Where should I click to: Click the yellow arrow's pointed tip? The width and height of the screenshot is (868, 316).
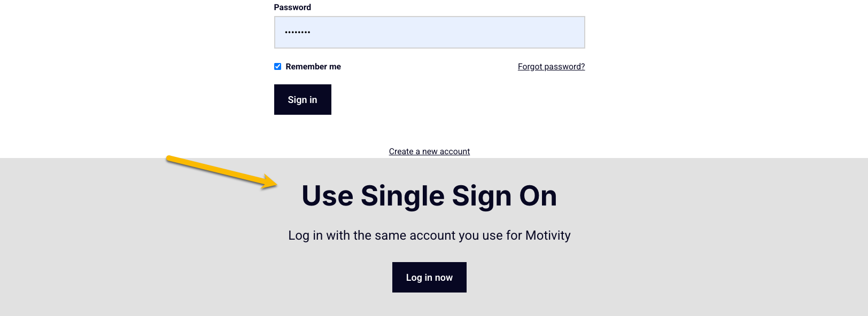point(275,184)
